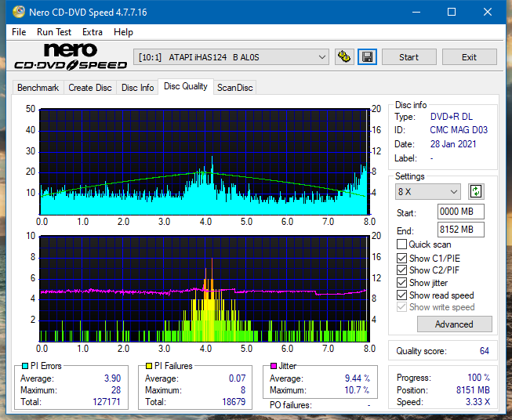Switch to the Benchmark tab
Image resolution: width=512 pixels, height=420 pixels.
[x=38, y=88]
